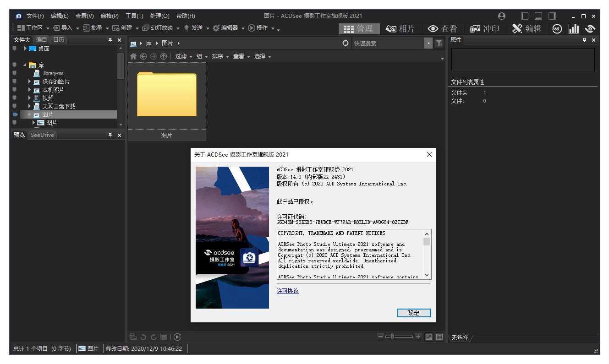This screenshot has width=609, height=364.
Task: Start slideshow with the play icon
Action: [178, 337]
